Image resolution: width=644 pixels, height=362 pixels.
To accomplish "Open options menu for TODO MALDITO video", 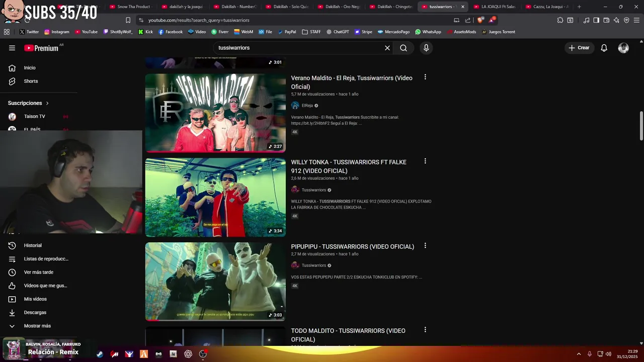I will (425, 330).
